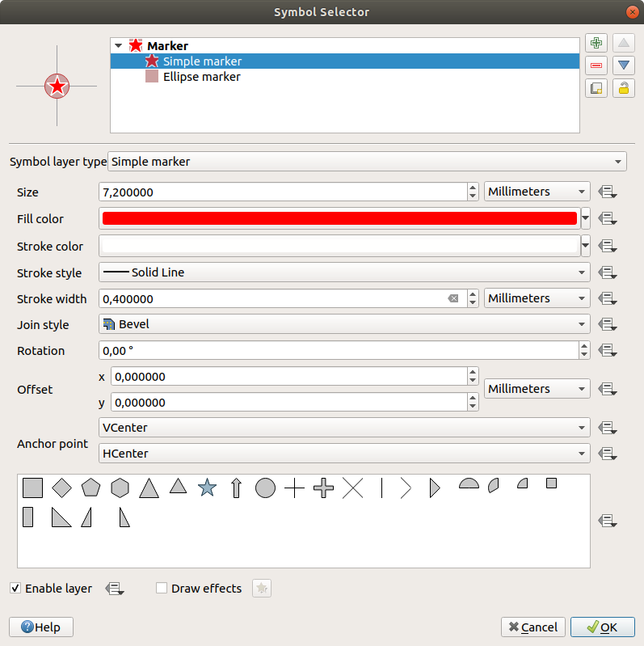The width and height of the screenshot is (644, 646).
Task: Pick the arrow marker shape
Action: [237, 488]
